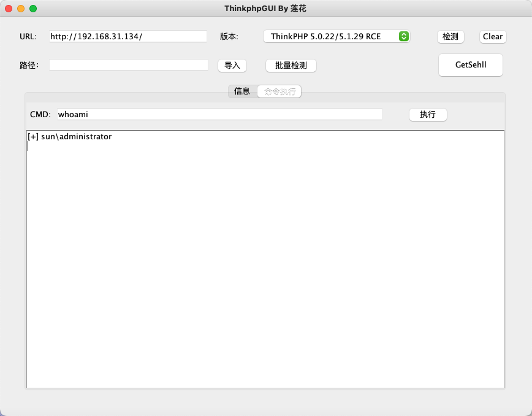This screenshot has width=532, height=416.
Task: Switch to the 命令执行 tab
Action: [x=279, y=91]
